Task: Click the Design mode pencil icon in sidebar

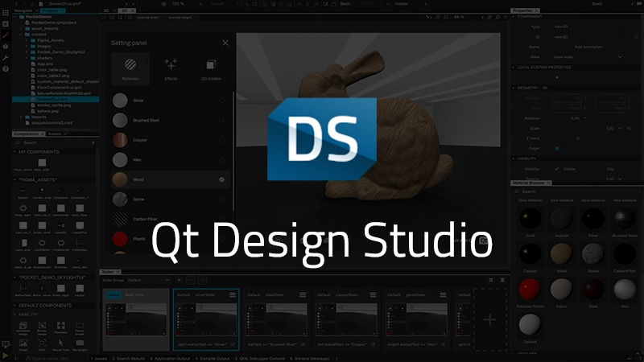Action: [6, 35]
